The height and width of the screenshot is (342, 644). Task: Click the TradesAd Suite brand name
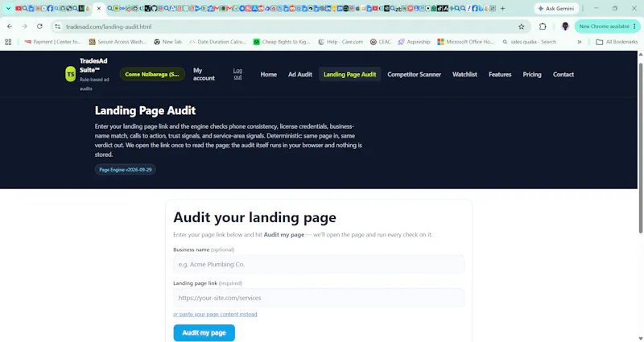(93, 65)
